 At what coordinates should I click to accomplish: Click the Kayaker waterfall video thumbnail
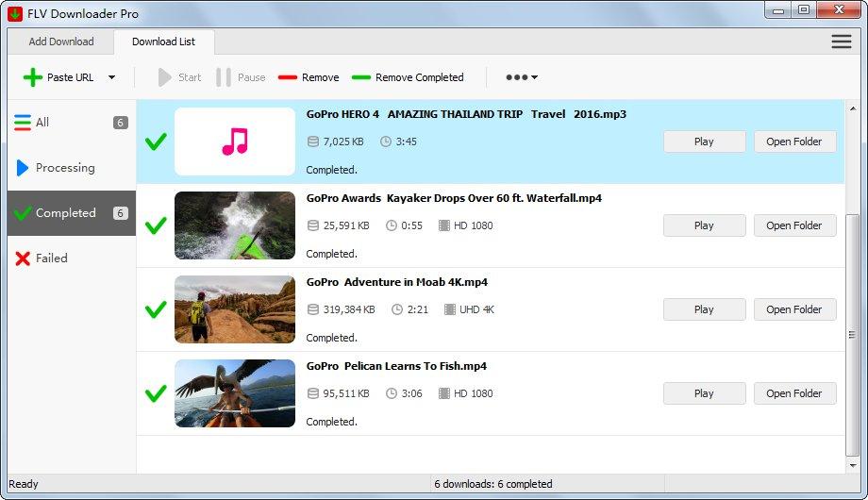tap(235, 225)
